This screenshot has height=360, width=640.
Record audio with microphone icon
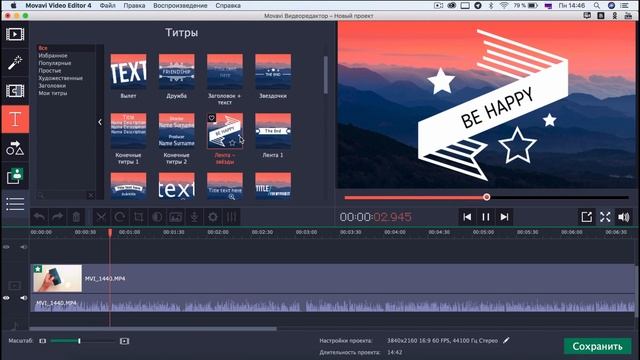pos(194,217)
